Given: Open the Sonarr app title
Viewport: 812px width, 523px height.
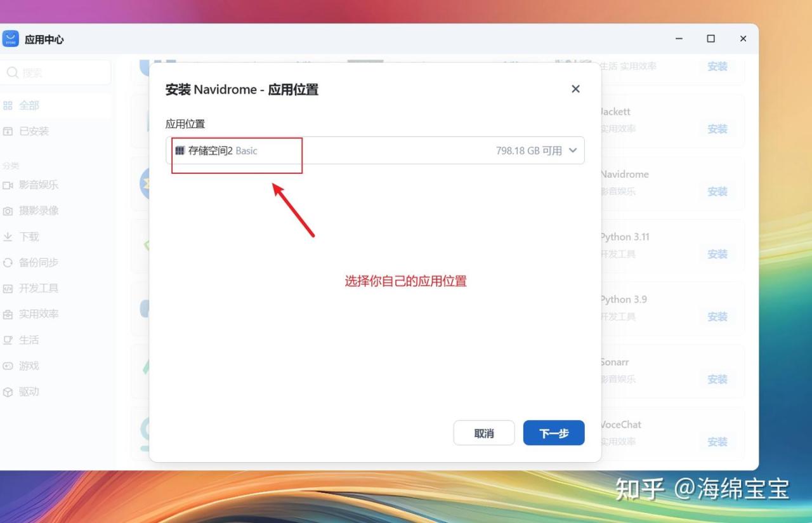Looking at the screenshot, I should tap(615, 362).
